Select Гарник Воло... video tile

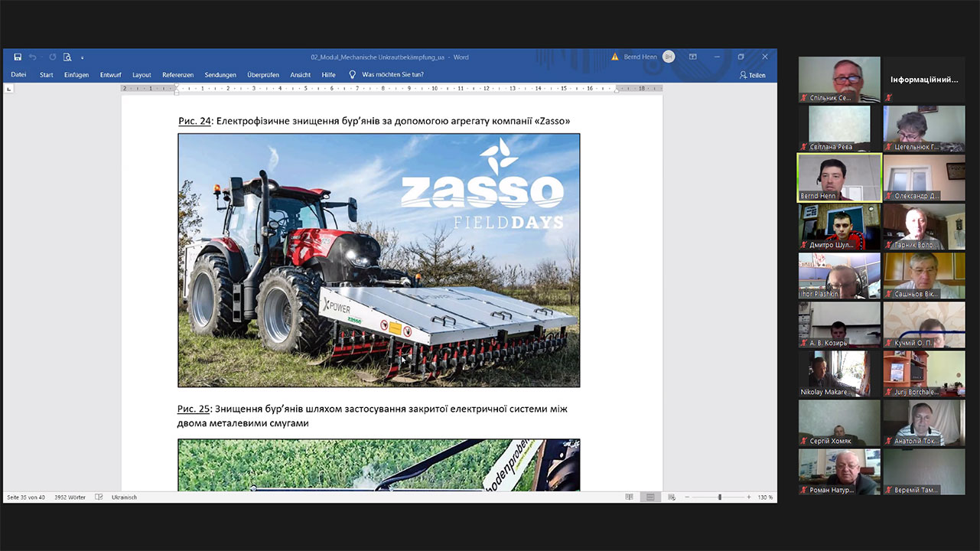[924, 227]
